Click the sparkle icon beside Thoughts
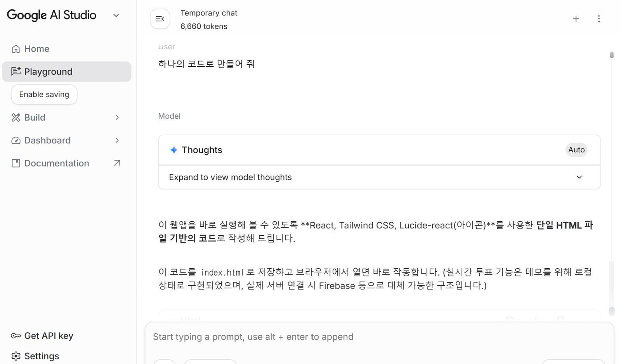This screenshot has height=364, width=621. [173, 150]
